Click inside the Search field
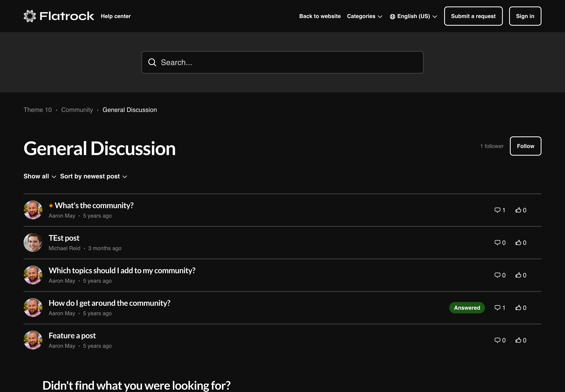 coord(282,62)
